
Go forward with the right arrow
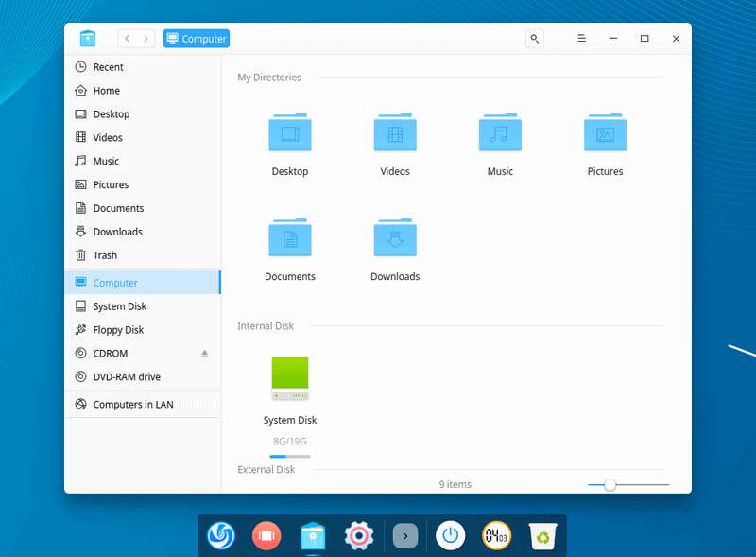[x=146, y=39]
